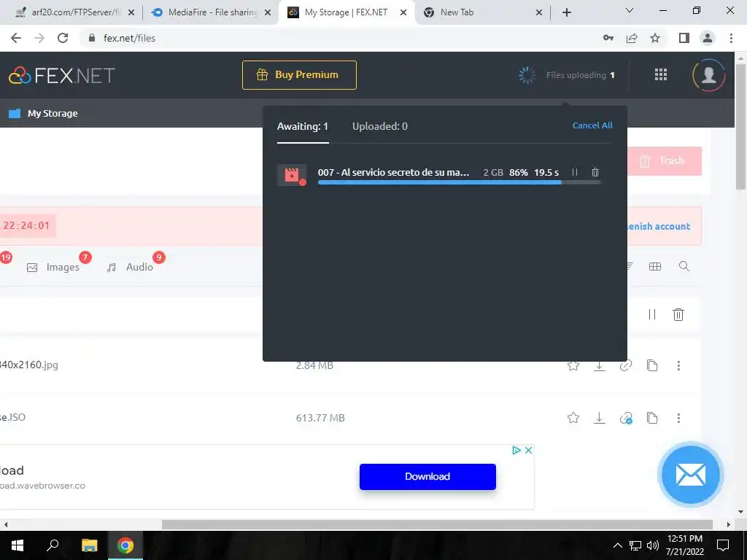Download the 2.84 MB jpg file

[600, 365]
